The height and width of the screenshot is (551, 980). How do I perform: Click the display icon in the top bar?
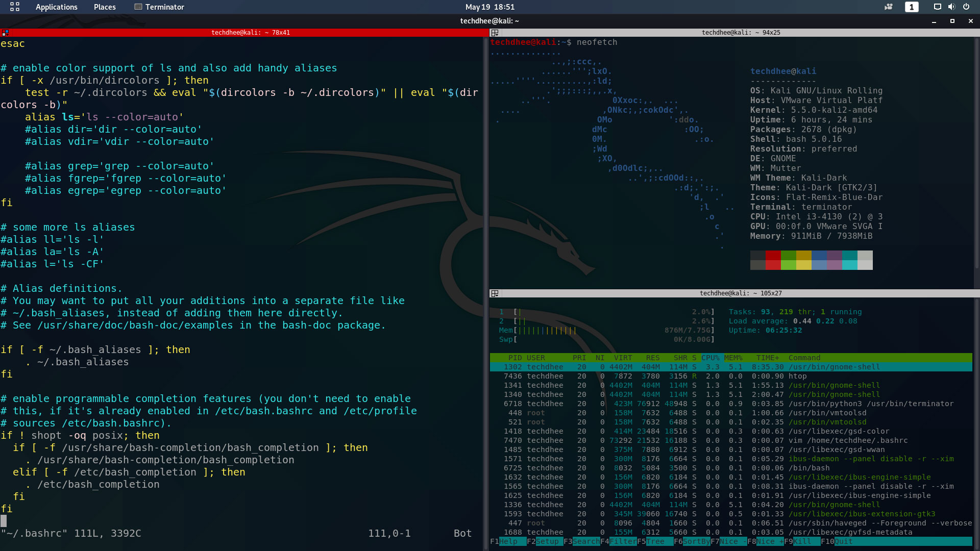click(938, 7)
